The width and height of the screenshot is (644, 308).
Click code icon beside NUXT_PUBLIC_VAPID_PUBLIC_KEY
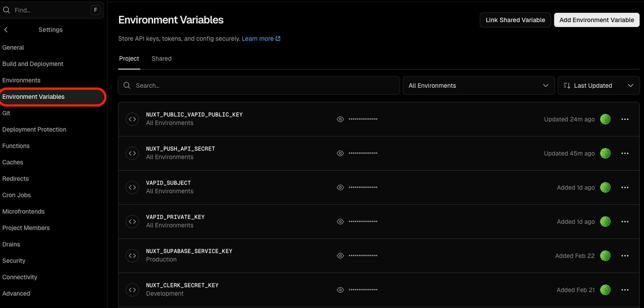(x=132, y=119)
